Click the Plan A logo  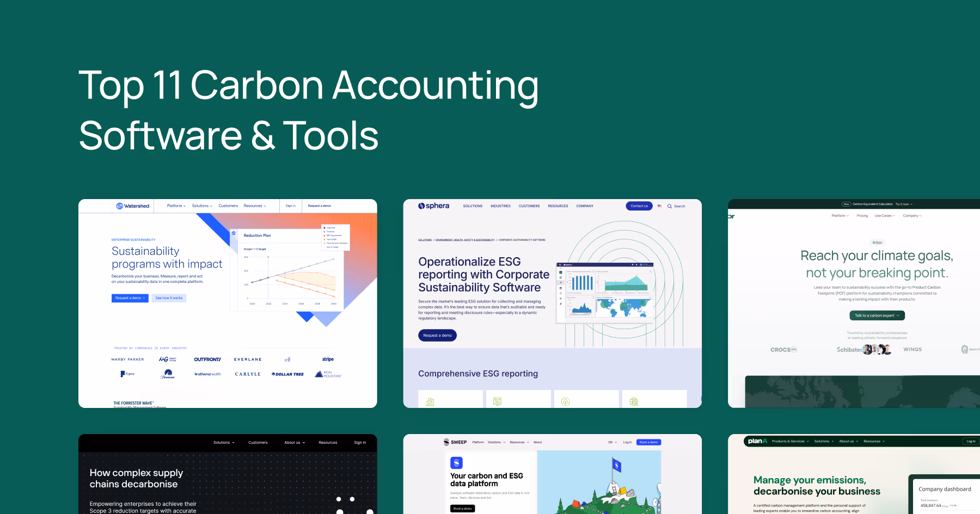point(757,441)
